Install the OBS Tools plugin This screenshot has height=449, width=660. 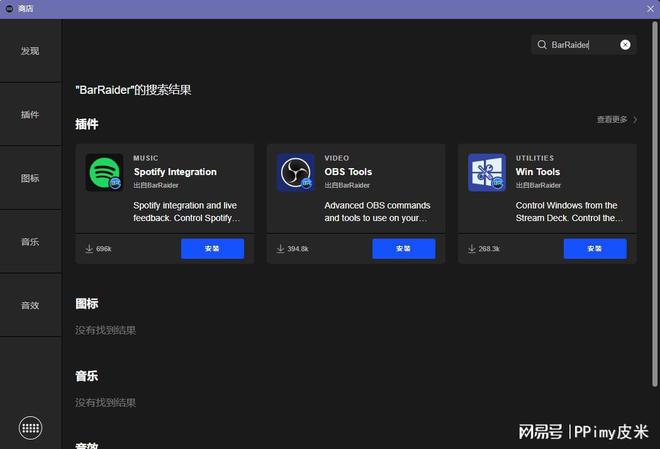pyautogui.click(x=404, y=249)
